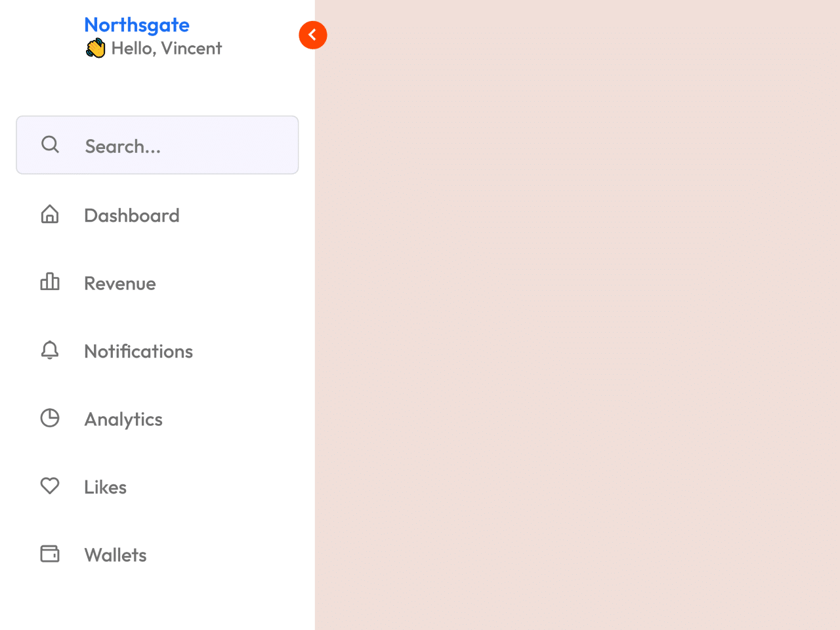840x630 pixels.
Task: Go to the Revenue text label
Action: [x=119, y=283]
